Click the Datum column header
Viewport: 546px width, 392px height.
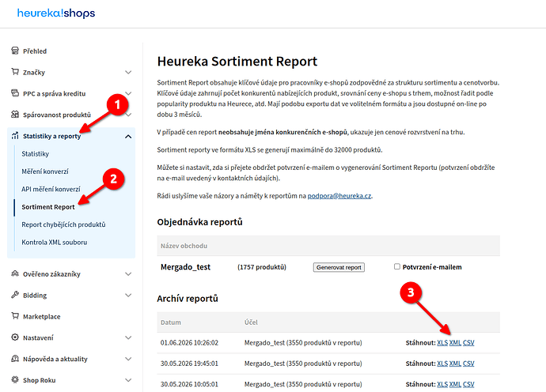(x=171, y=322)
